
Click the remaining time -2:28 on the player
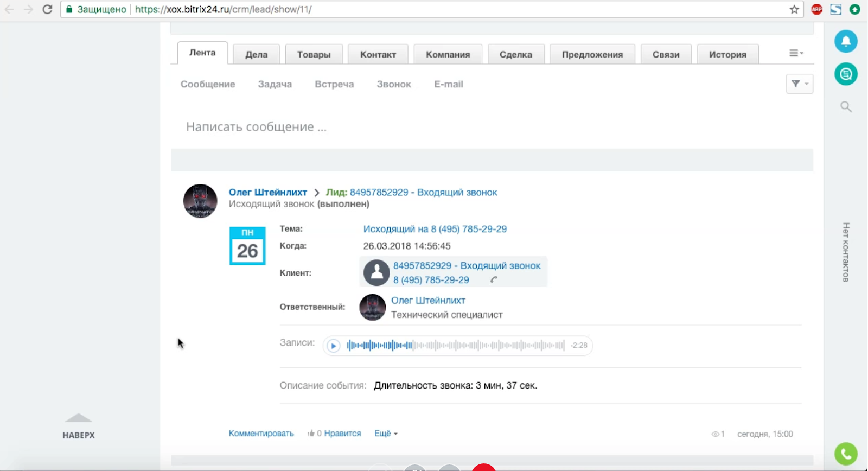[579, 345]
